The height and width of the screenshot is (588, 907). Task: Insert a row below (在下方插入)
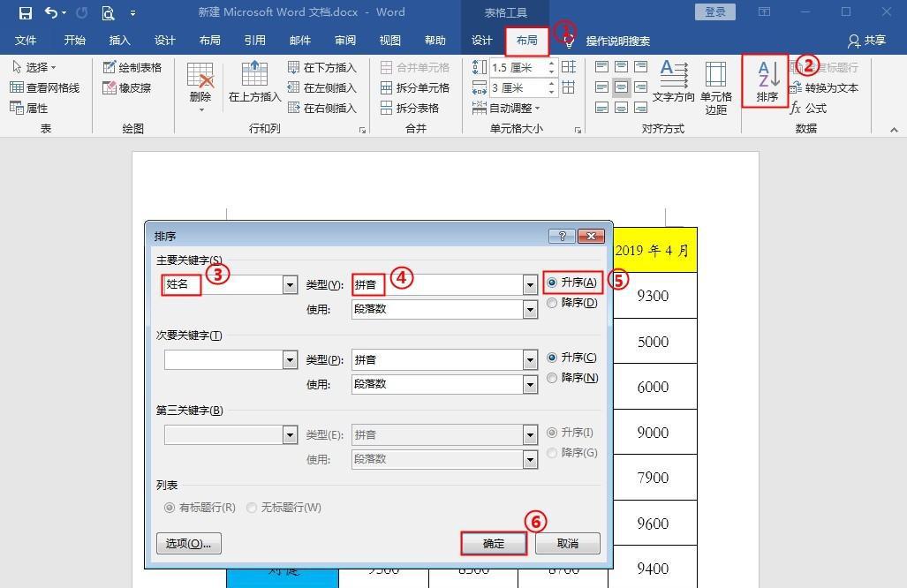321,68
